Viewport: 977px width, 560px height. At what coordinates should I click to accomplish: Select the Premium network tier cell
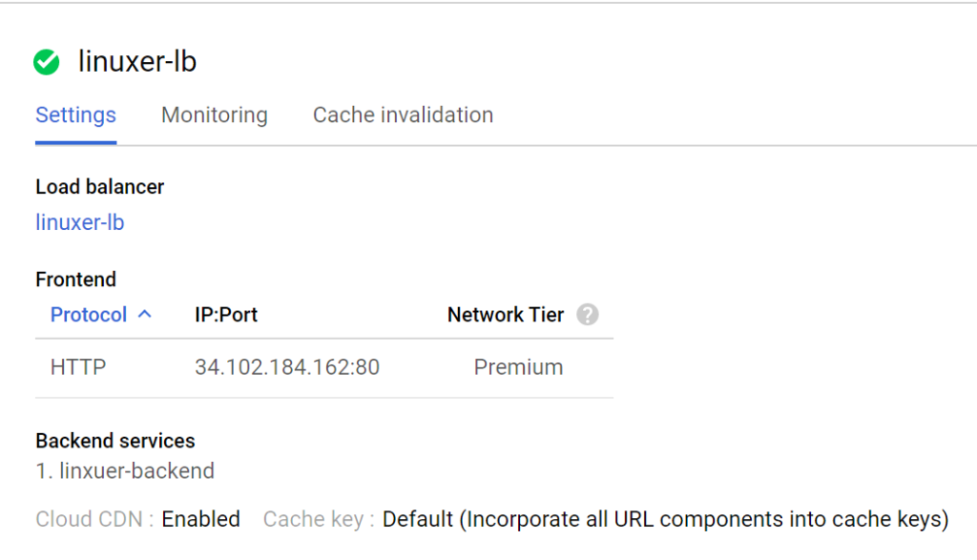(x=518, y=367)
